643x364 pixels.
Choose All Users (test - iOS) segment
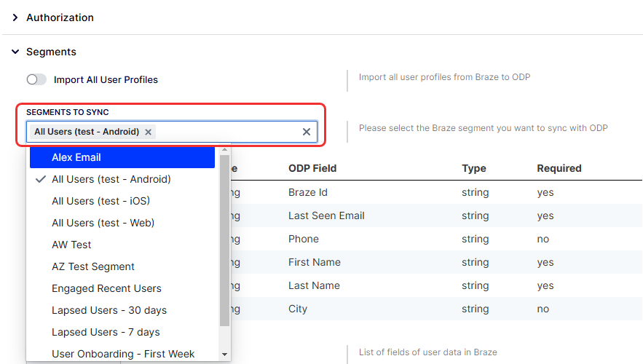coord(122,201)
